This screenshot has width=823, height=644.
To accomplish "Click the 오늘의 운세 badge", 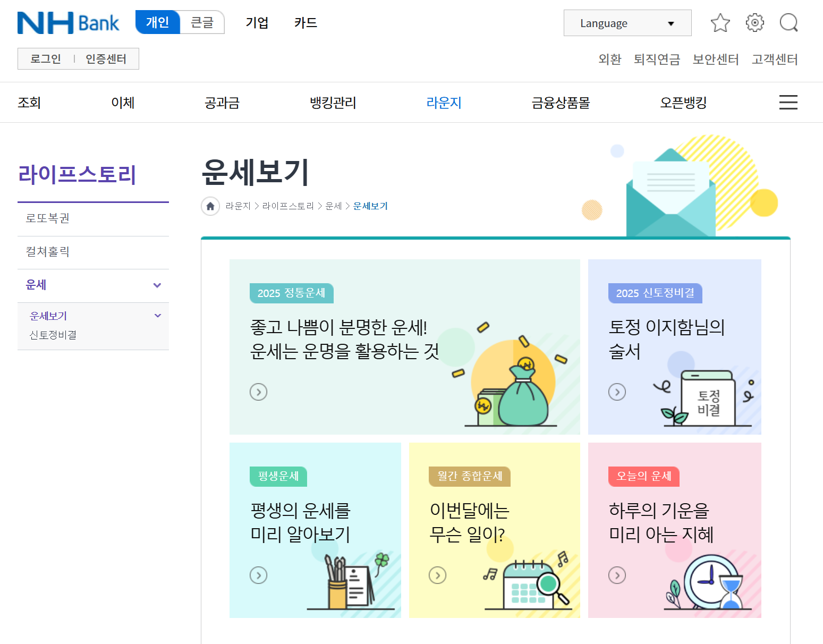I will point(644,477).
